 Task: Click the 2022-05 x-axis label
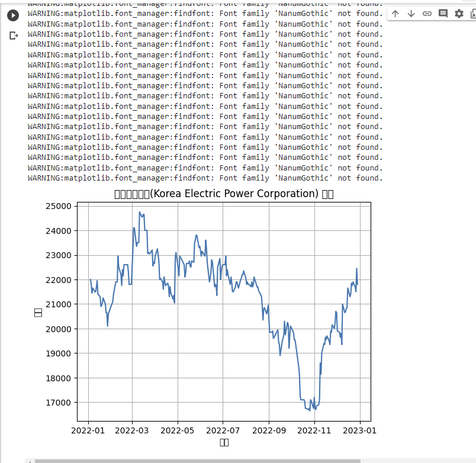(x=177, y=430)
